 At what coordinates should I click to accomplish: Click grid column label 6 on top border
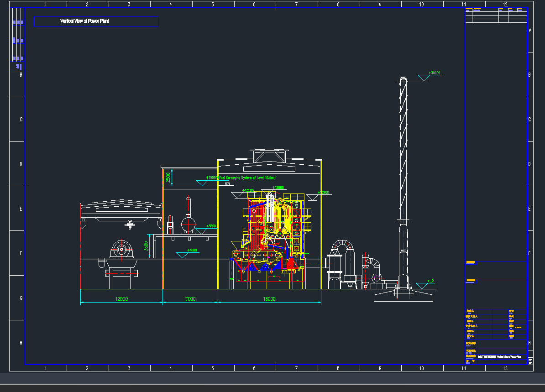(254, 5)
